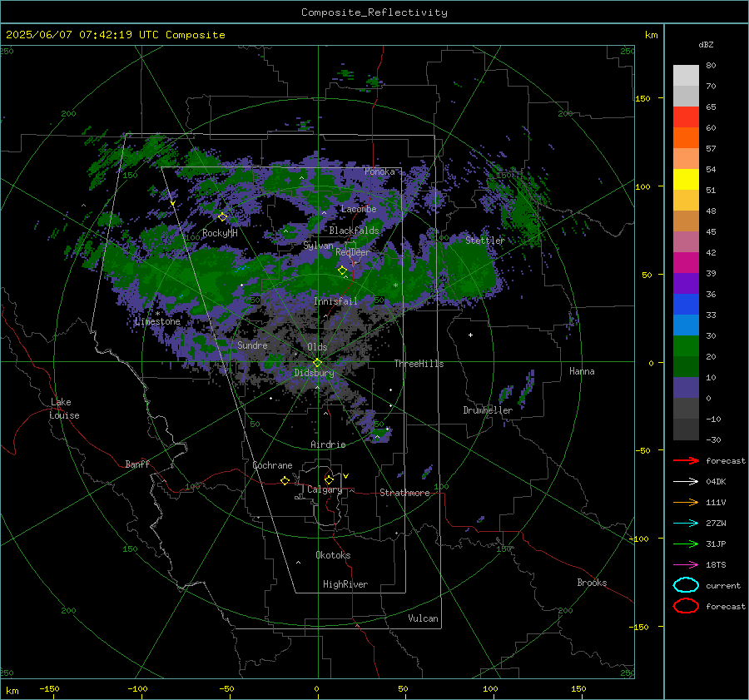Click the orange 111V arrow in legend
Viewport: 749px width, 700px height.
point(686,502)
